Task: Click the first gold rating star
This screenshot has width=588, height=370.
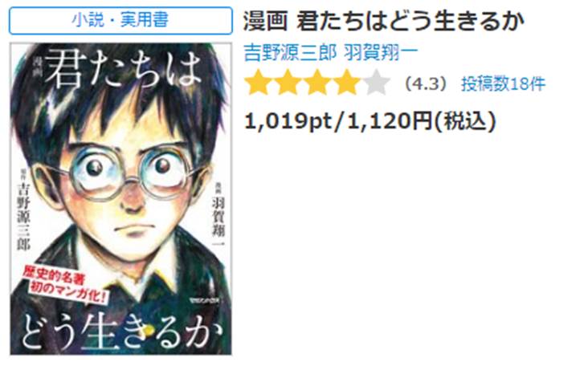Action: coord(259,82)
